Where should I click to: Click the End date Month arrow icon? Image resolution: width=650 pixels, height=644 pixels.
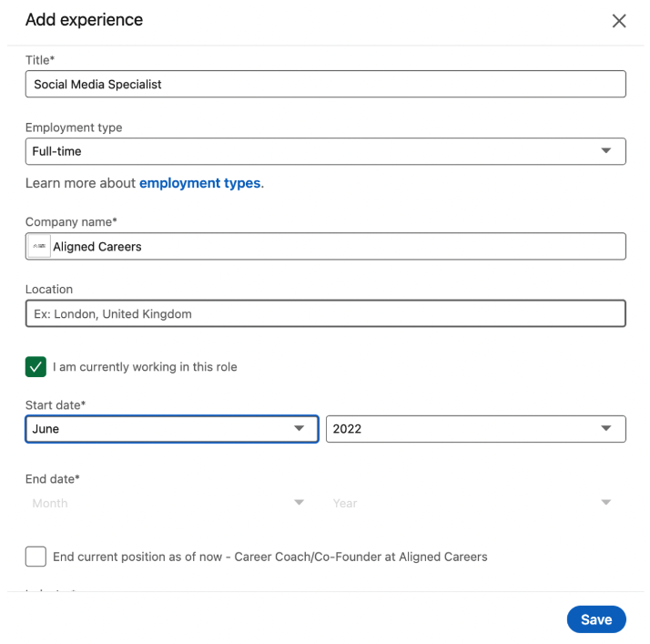(x=299, y=503)
